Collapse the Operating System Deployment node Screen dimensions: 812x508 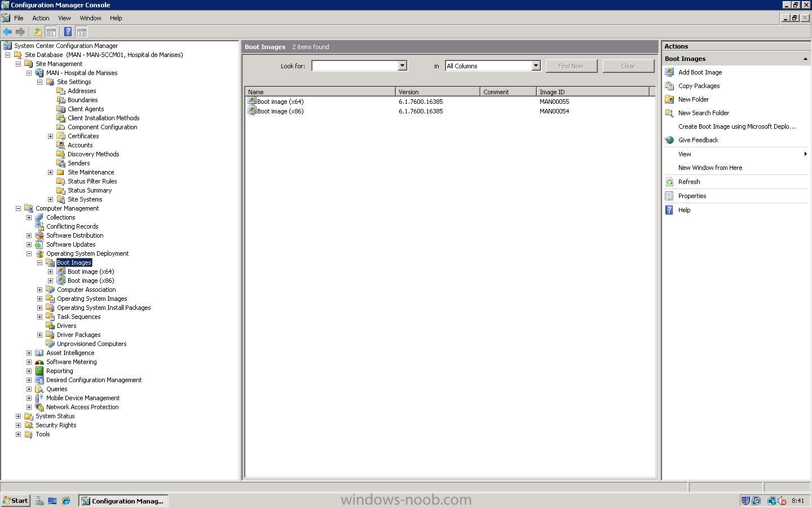(29, 253)
